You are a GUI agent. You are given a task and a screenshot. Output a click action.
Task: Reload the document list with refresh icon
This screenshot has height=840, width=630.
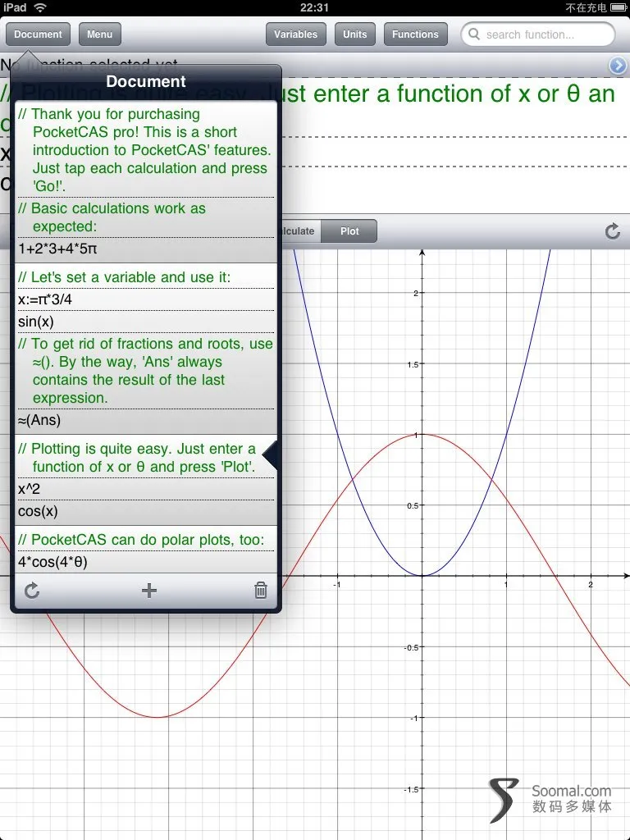point(32,591)
